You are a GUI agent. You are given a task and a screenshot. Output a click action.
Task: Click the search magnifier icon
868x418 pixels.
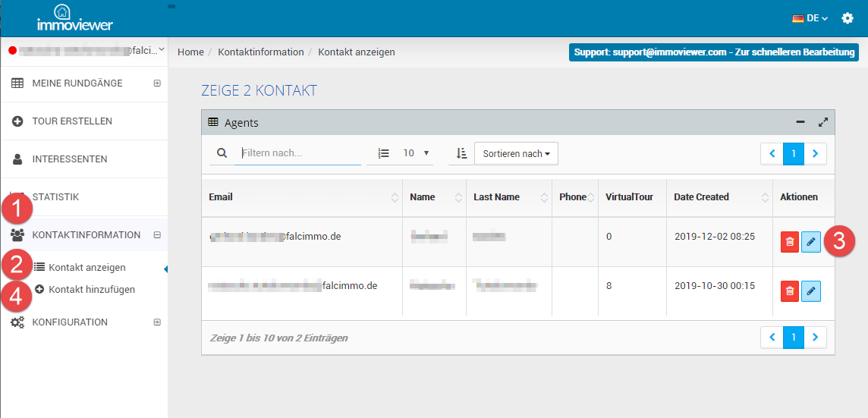pyautogui.click(x=222, y=153)
